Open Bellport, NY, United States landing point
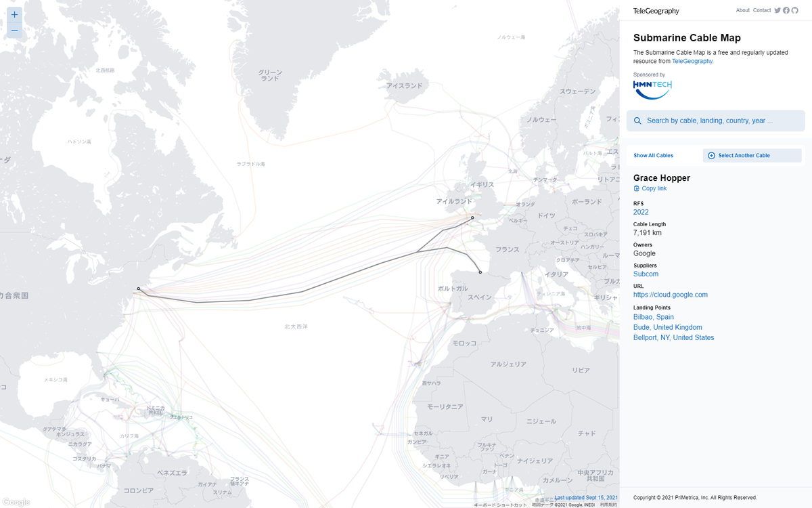 tap(673, 337)
